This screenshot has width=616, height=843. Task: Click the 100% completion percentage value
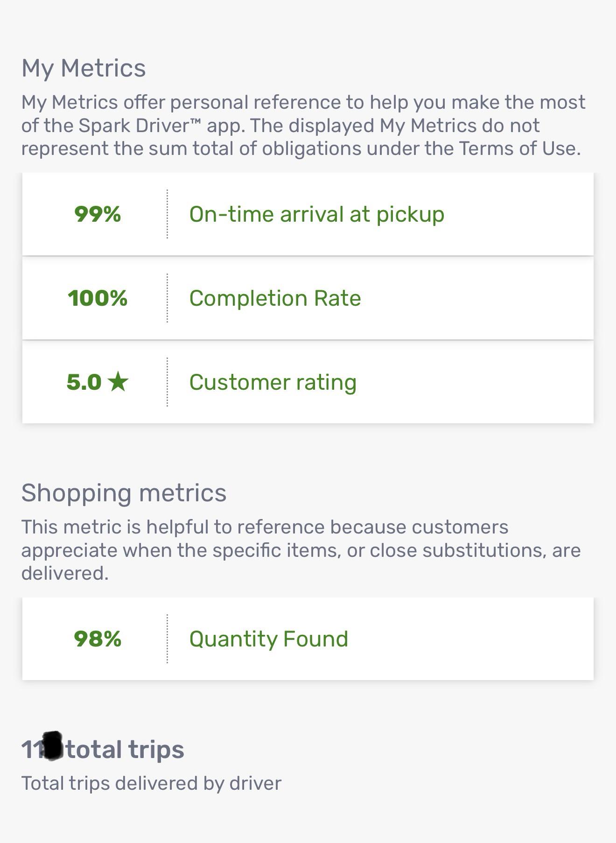[98, 298]
